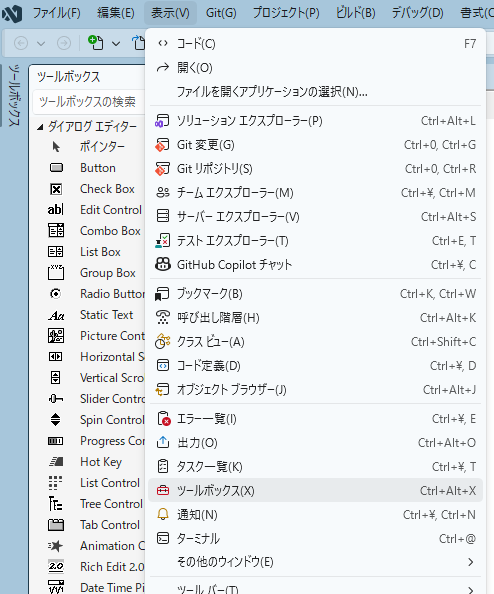Open Git リポジトリ(S) window
Screen dimensions: 494x594
316,169
